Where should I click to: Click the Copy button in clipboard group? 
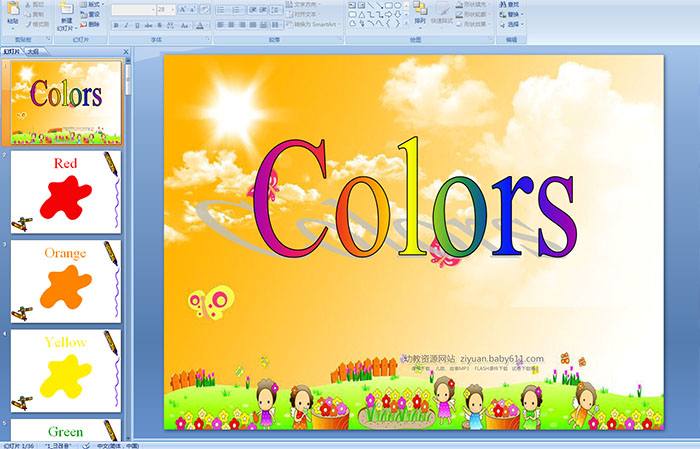(x=35, y=14)
